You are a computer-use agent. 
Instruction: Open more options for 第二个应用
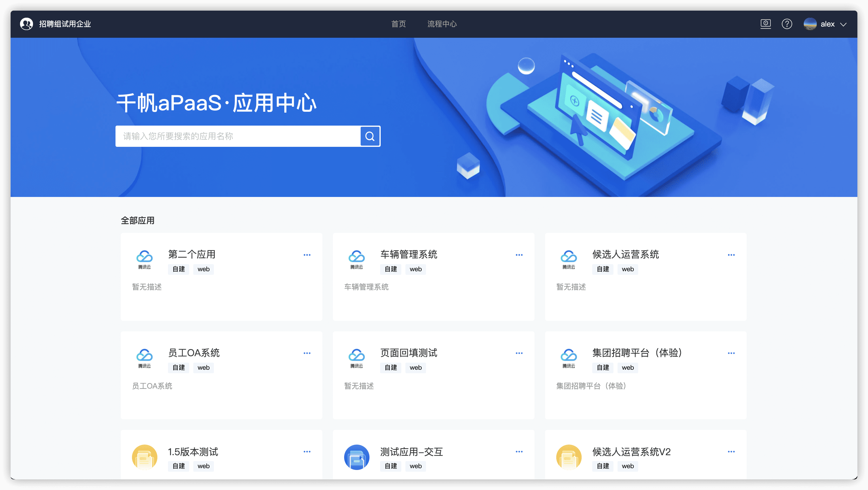tap(307, 255)
